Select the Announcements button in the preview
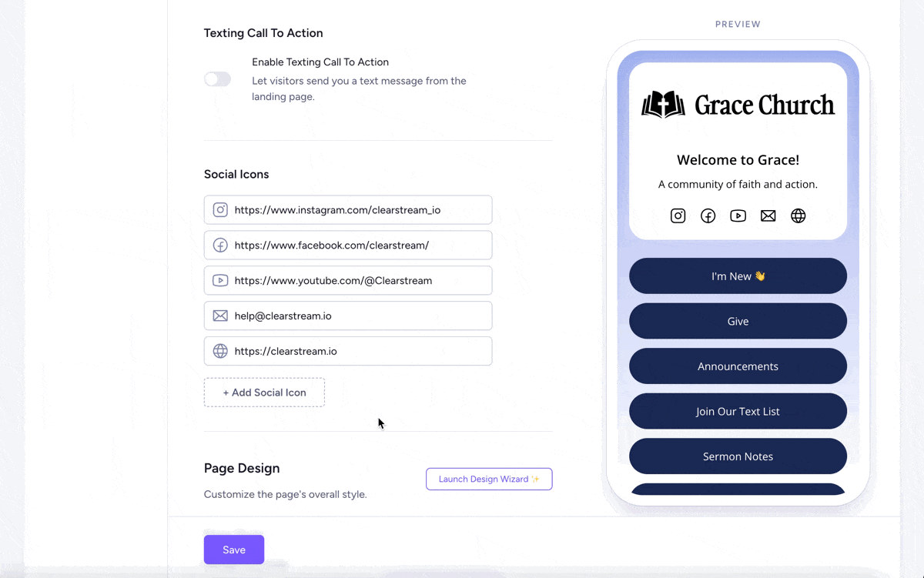 (x=737, y=366)
